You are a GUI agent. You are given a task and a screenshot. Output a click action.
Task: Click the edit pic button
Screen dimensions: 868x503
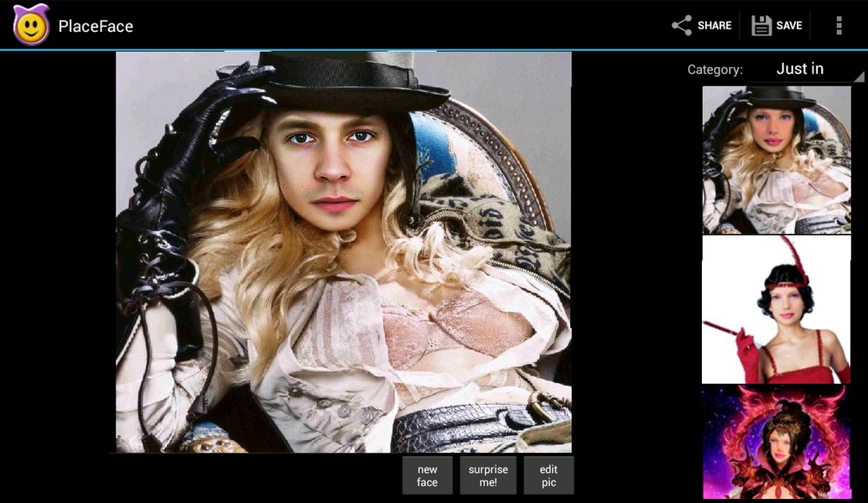coord(548,475)
